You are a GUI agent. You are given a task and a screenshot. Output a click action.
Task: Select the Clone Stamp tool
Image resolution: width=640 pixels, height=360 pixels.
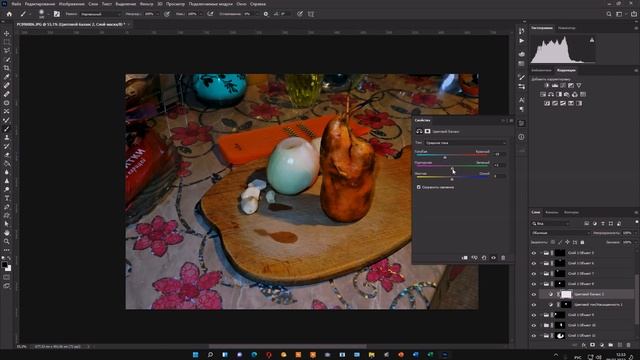coord(7,137)
